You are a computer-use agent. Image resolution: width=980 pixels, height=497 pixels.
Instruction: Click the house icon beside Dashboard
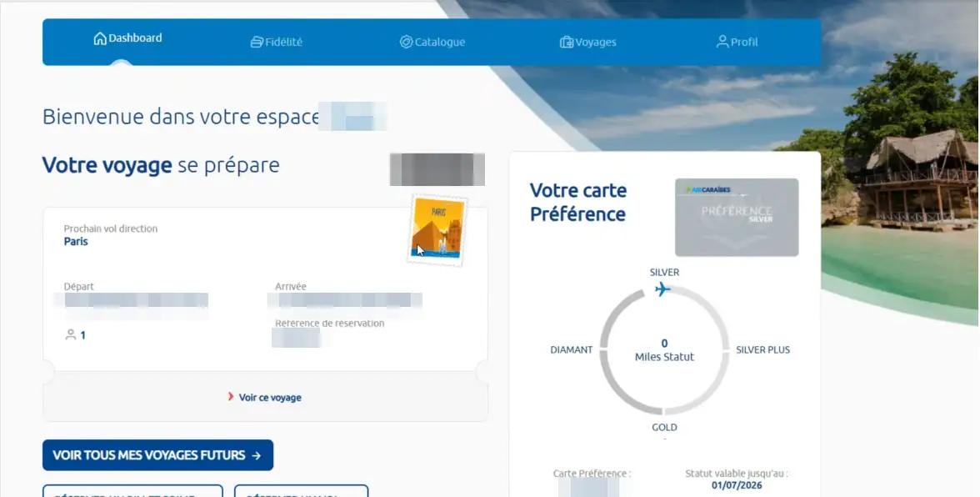100,38
